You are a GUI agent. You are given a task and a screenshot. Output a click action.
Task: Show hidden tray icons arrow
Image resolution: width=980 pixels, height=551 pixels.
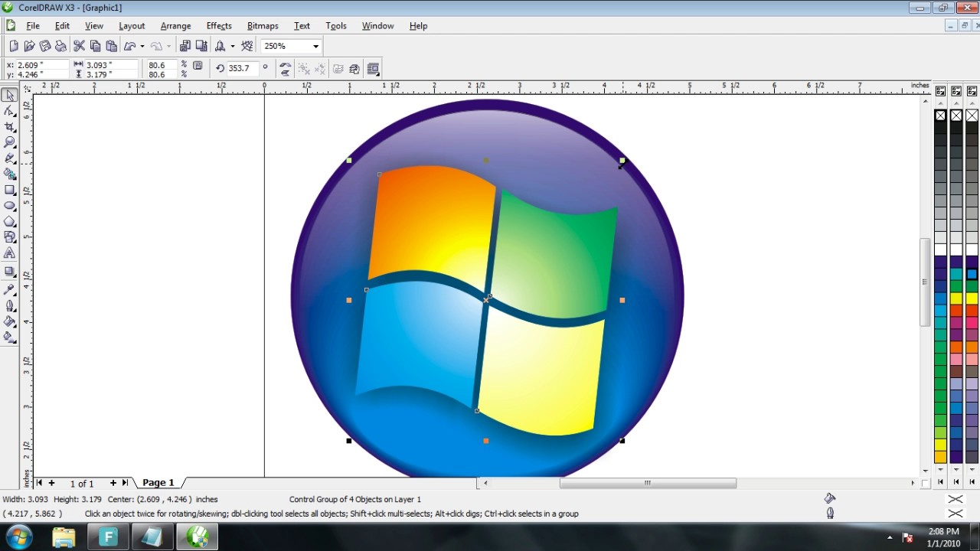[890, 537]
